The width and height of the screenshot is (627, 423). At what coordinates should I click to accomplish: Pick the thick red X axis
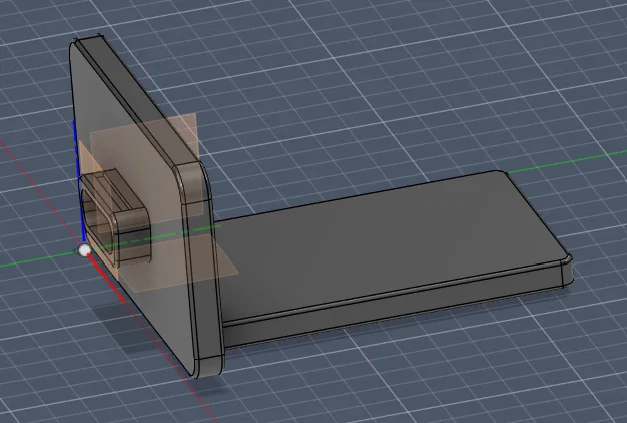click(107, 278)
